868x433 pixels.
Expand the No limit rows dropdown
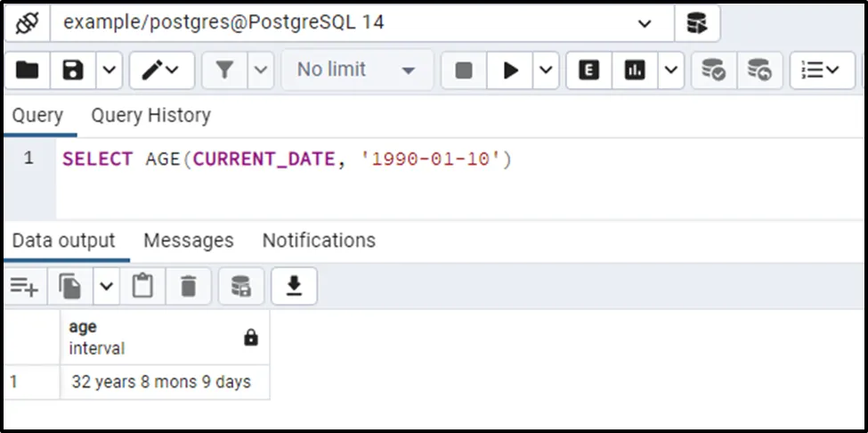tap(357, 70)
